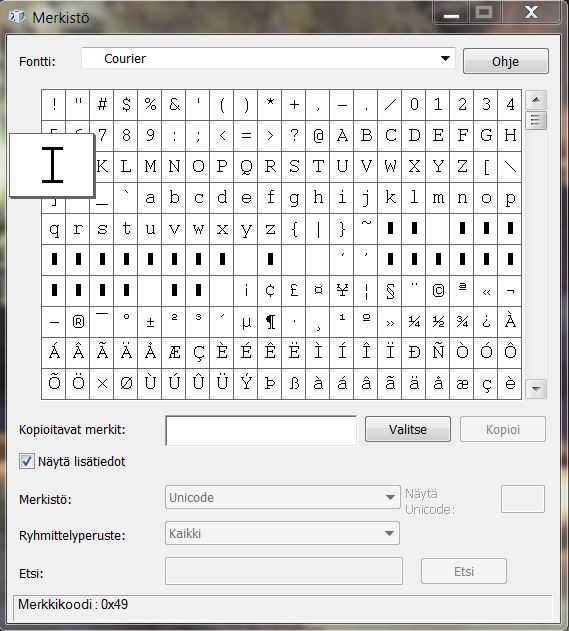This screenshot has height=631, width=569.
Task: Click the Kopioitavat merkit input field
Action: pyautogui.click(x=261, y=430)
